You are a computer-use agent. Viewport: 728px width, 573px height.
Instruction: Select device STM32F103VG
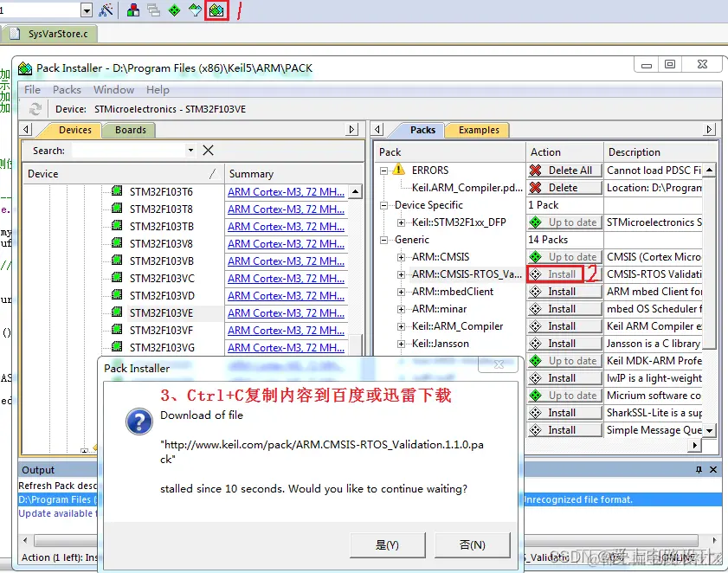(x=162, y=348)
